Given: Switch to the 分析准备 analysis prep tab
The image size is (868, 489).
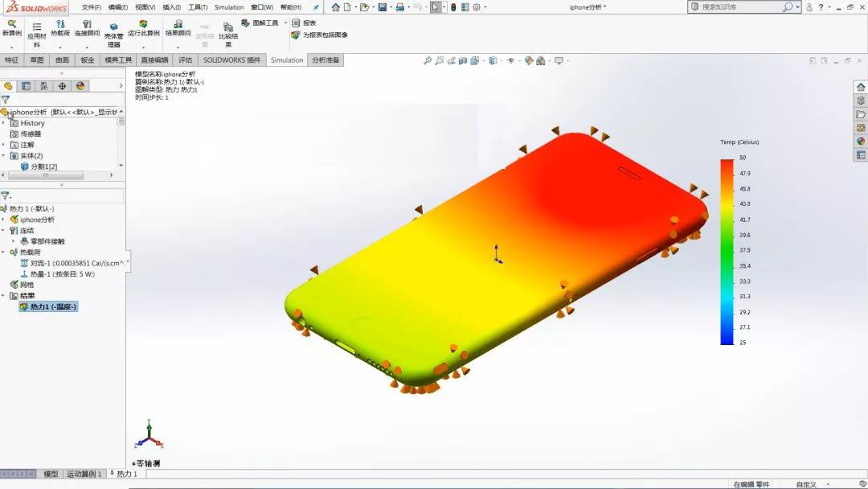Looking at the screenshot, I should [x=325, y=60].
